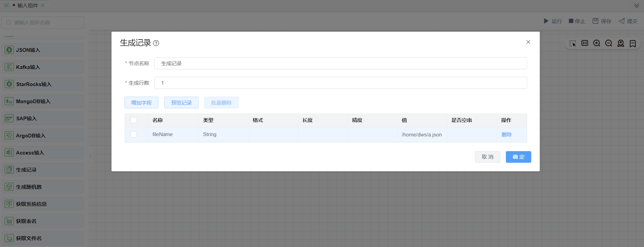Click the Kafka输入 component icon

pyautogui.click(x=9, y=67)
